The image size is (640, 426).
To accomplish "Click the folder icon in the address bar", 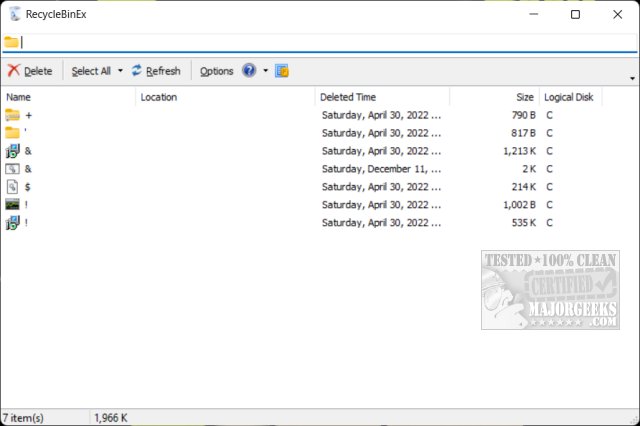I will tap(11, 42).
